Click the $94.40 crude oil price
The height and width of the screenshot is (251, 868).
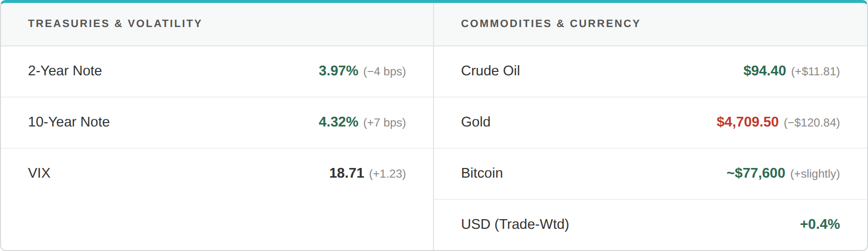[x=764, y=71]
